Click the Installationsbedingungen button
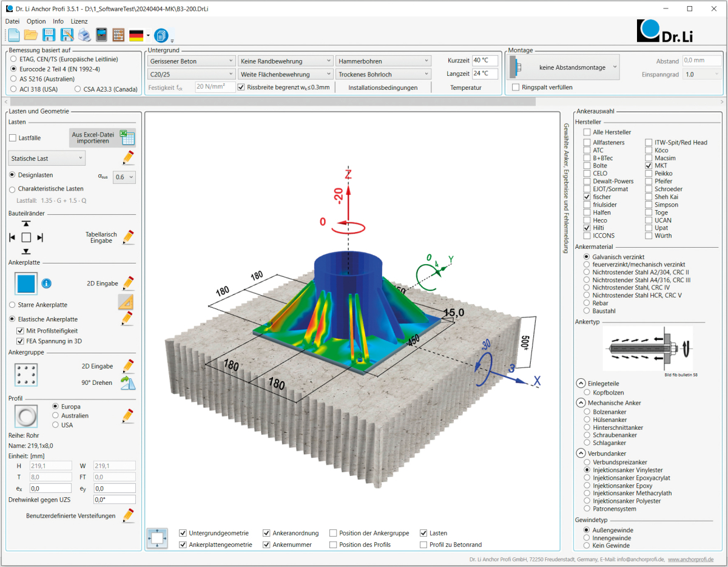This screenshot has height=567, width=728. point(383,87)
